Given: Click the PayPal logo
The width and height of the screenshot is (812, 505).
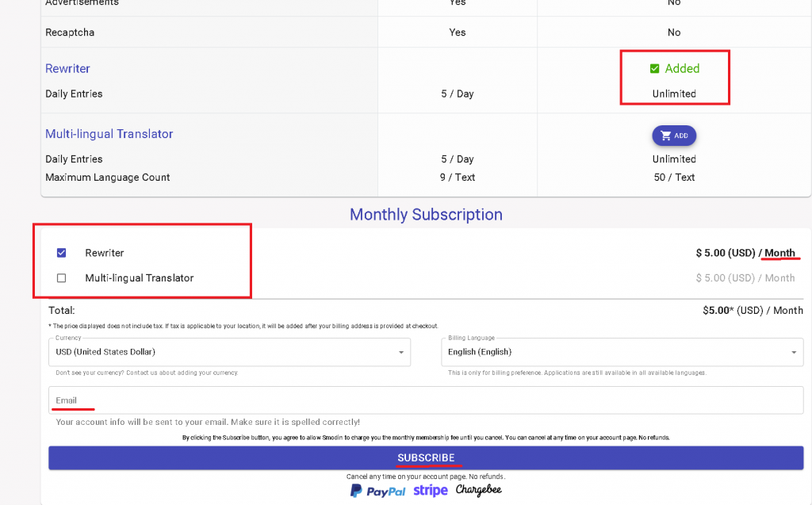Looking at the screenshot, I should coord(377,491).
